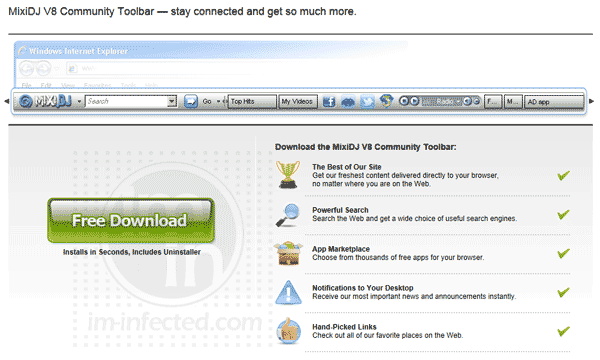This screenshot has width=600, height=360.
Task: Click 'Notifications to Your Desktop' heading
Action: tap(363, 288)
